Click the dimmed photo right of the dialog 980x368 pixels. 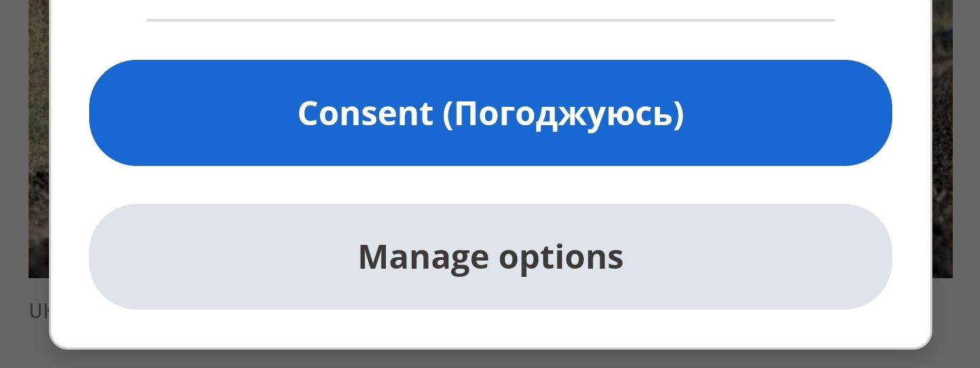(x=942, y=136)
